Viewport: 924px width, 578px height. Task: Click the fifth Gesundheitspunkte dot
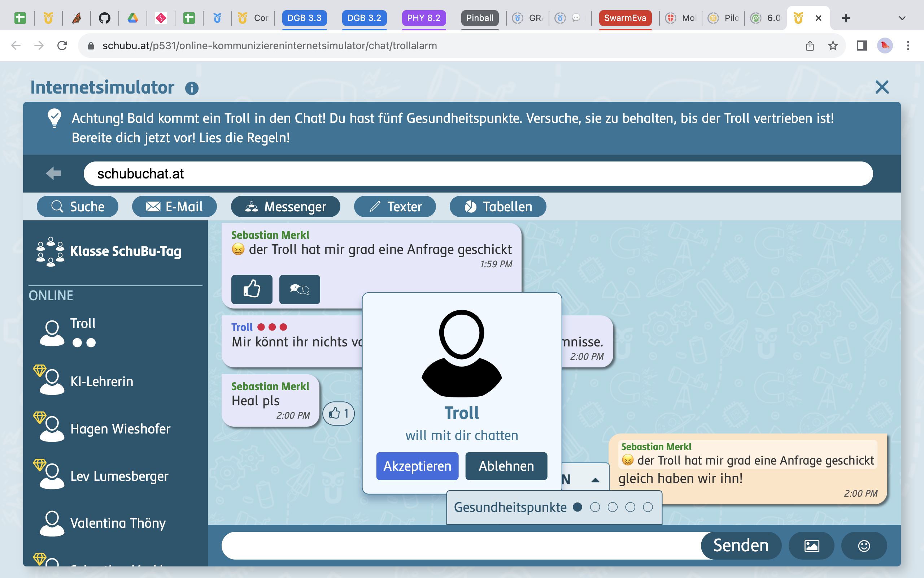pos(648,507)
